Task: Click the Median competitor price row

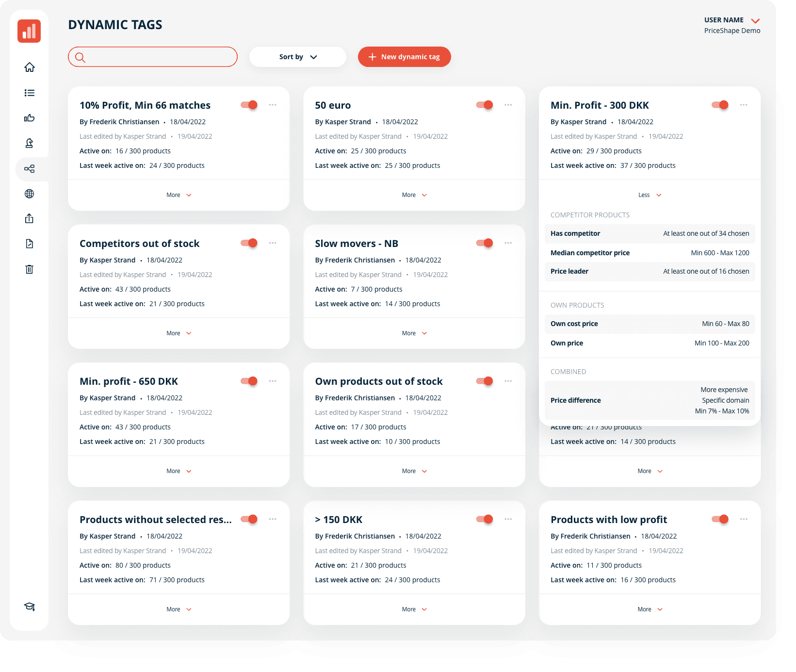Action: [650, 253]
